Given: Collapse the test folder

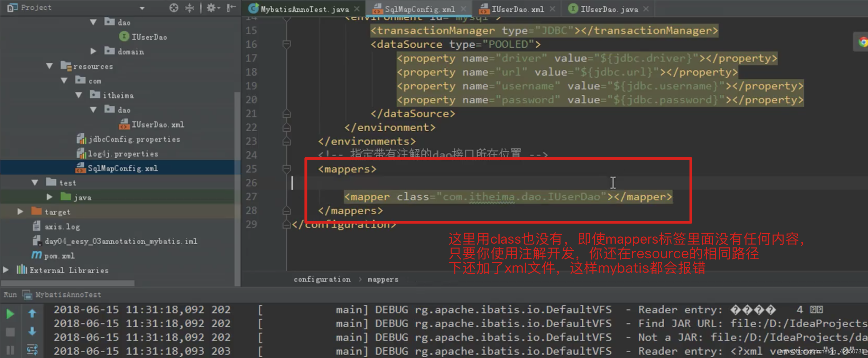Looking at the screenshot, I should tap(35, 182).
